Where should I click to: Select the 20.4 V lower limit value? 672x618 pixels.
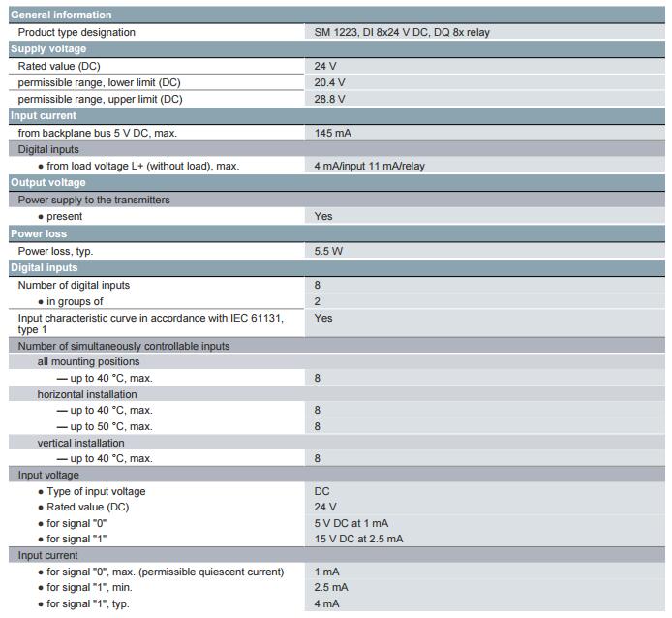[329, 82]
